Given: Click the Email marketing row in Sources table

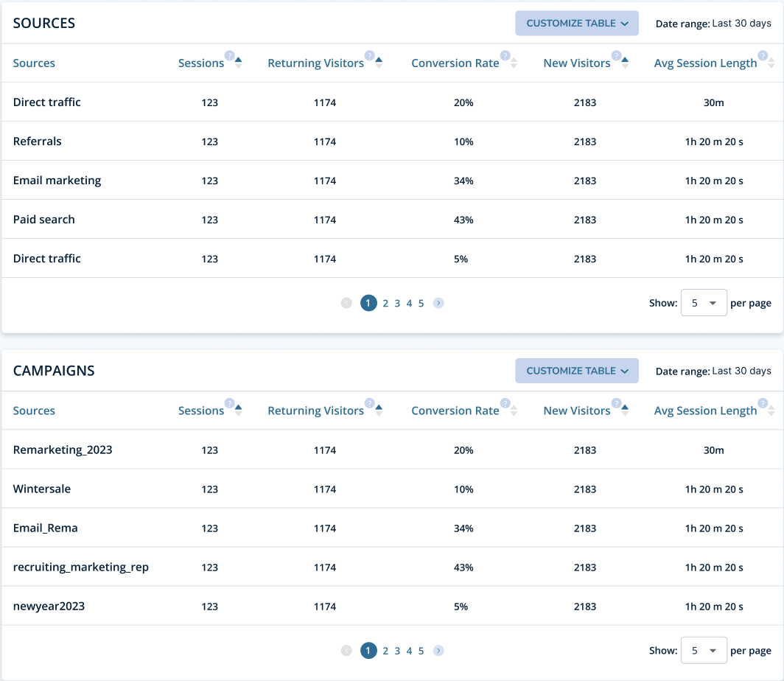Looking at the screenshot, I should coord(392,180).
